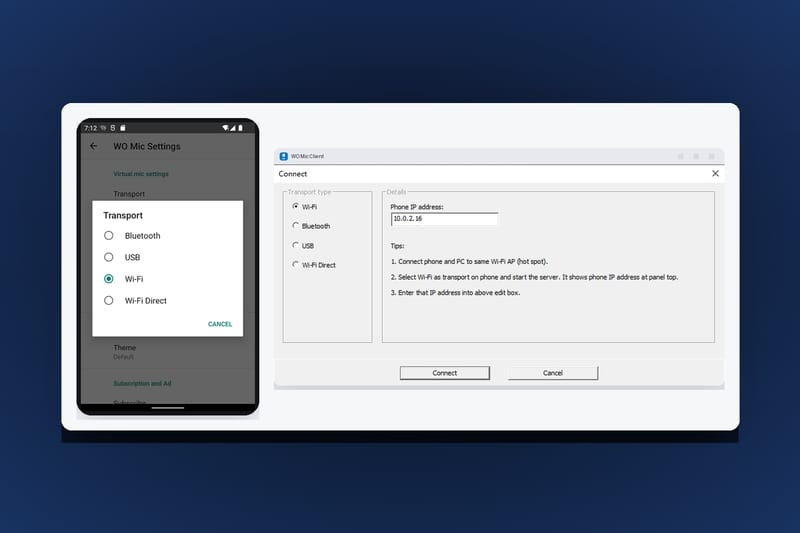Tap the phone battery status icon
This screenshot has height=533, width=800.
(240, 128)
